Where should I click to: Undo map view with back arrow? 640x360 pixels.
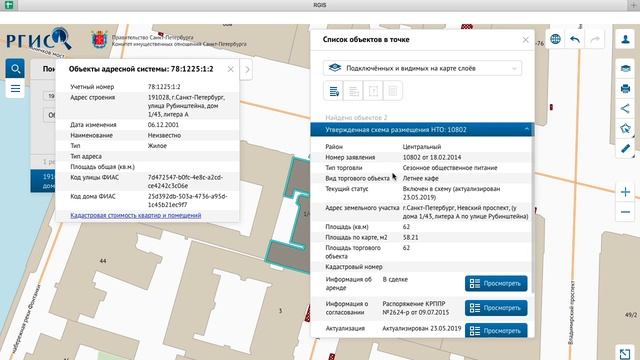click(x=575, y=39)
